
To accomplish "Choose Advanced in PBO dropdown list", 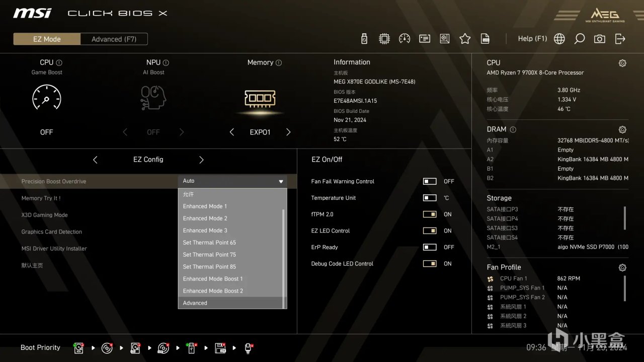I will pos(230,303).
